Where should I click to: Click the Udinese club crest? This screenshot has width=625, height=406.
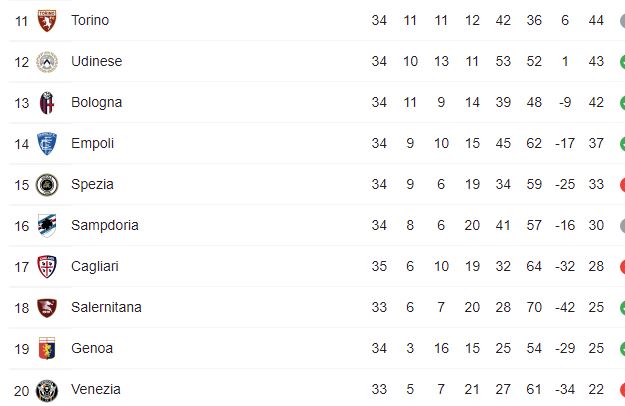point(46,62)
